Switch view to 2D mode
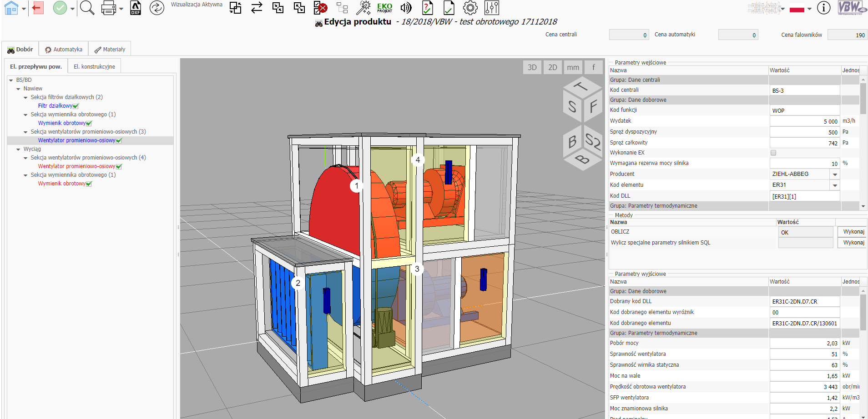 [552, 67]
